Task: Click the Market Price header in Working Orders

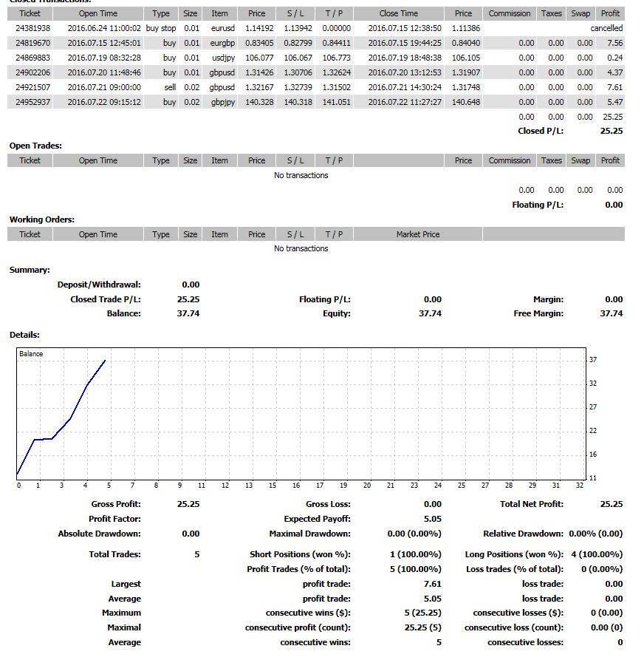Action: [417, 234]
